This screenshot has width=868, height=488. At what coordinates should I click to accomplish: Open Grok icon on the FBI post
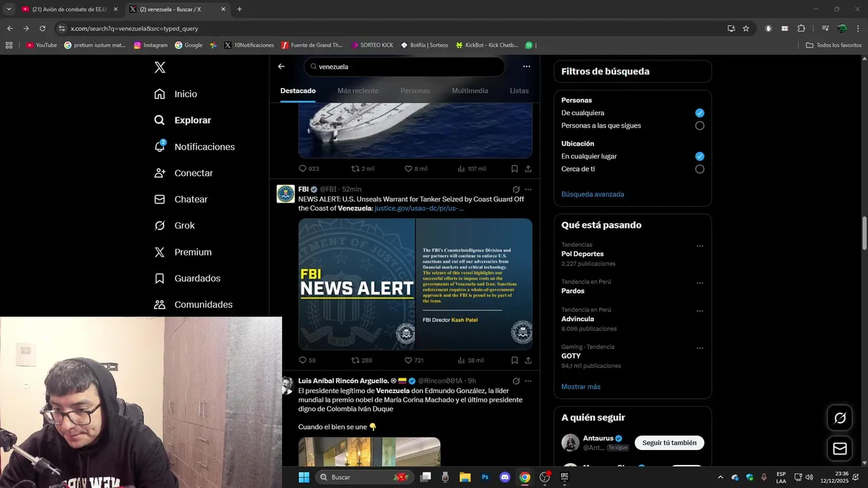pyautogui.click(x=516, y=190)
